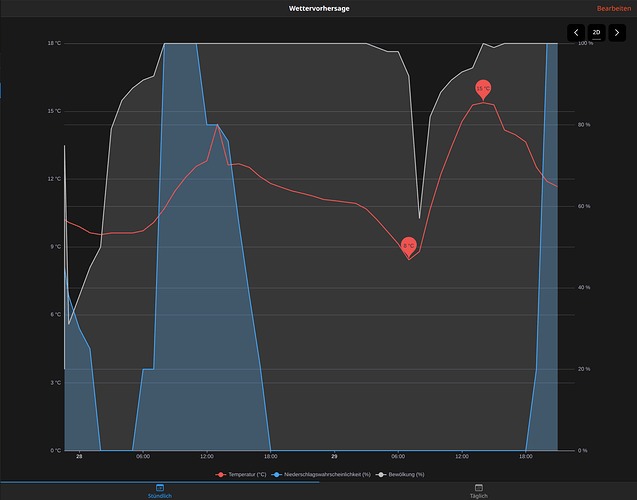Click the Wettervorhersage title
Image resolution: width=637 pixels, height=500 pixels.
point(319,9)
